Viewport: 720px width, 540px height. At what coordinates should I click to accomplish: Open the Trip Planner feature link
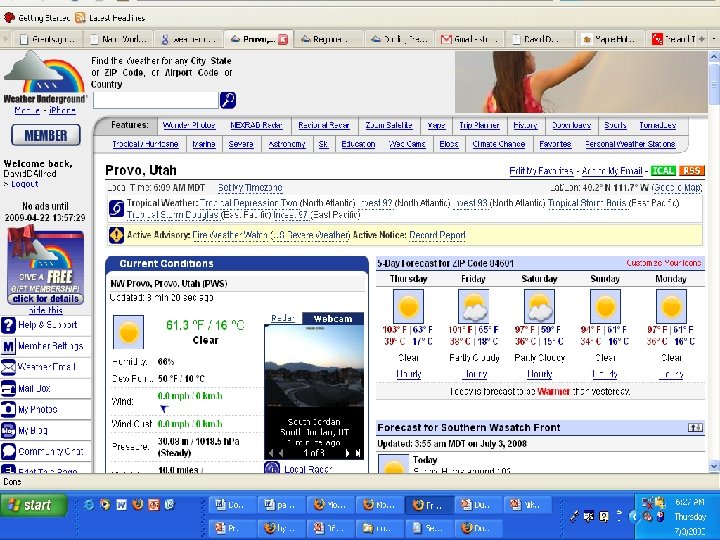click(x=479, y=125)
